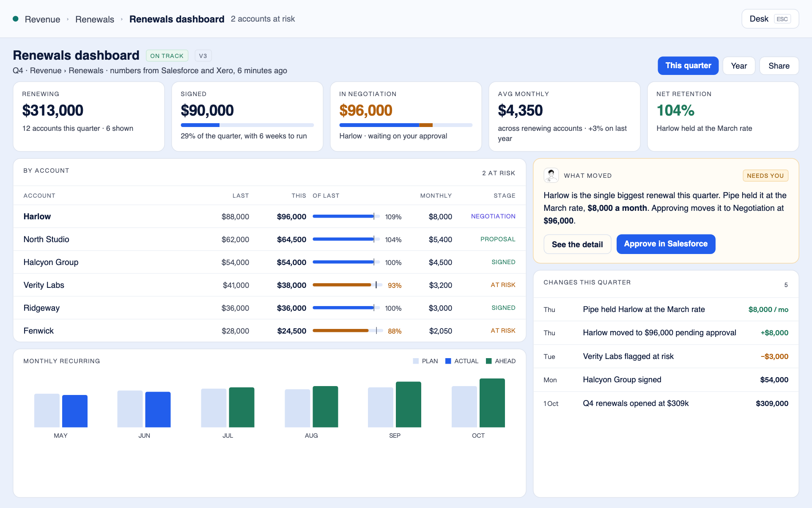Select the Verity Labs account row
The width and height of the screenshot is (812, 508).
(269, 285)
